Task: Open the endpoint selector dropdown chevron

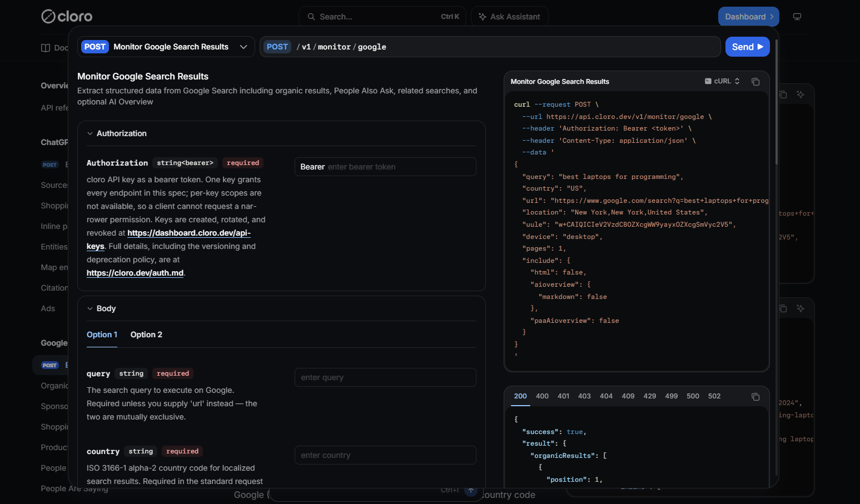Action: [x=243, y=47]
